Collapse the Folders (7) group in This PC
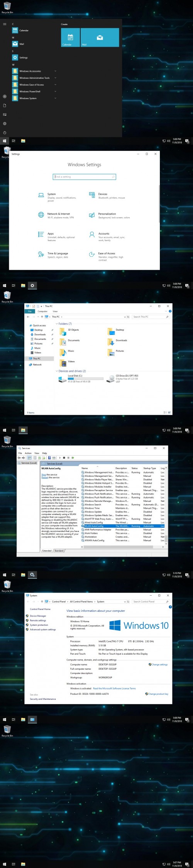 pos(57,324)
